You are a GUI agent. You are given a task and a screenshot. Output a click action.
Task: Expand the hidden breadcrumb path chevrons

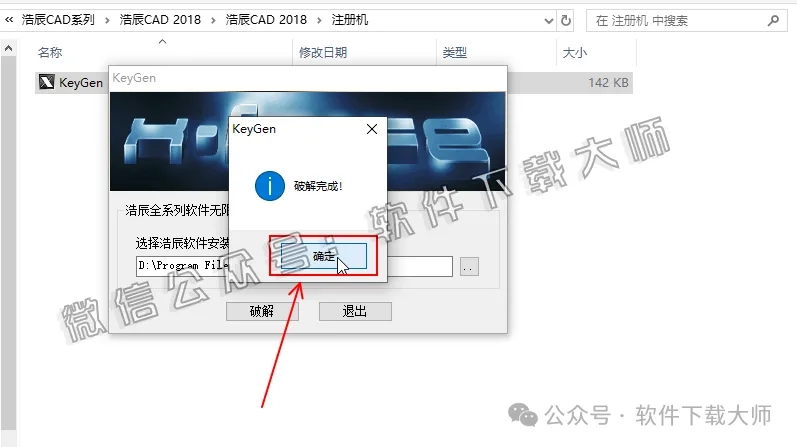[x=9, y=20]
